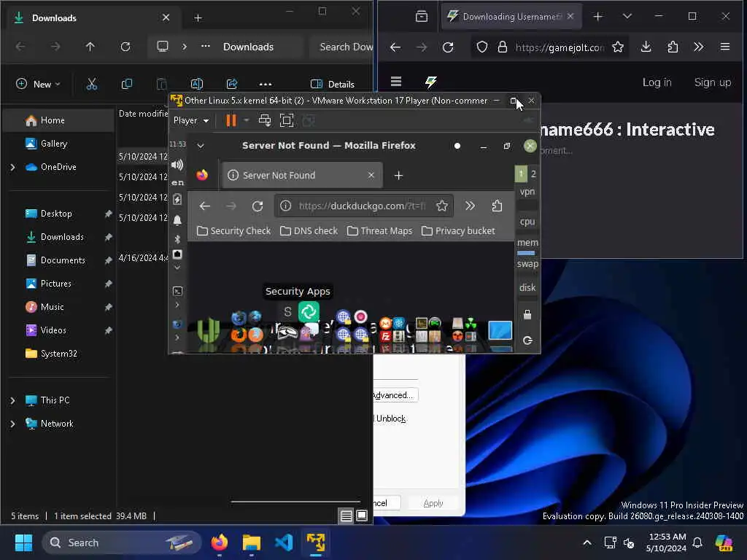Open the Player menu in VMware
Viewport: 747px width, 560px height.
(191, 120)
